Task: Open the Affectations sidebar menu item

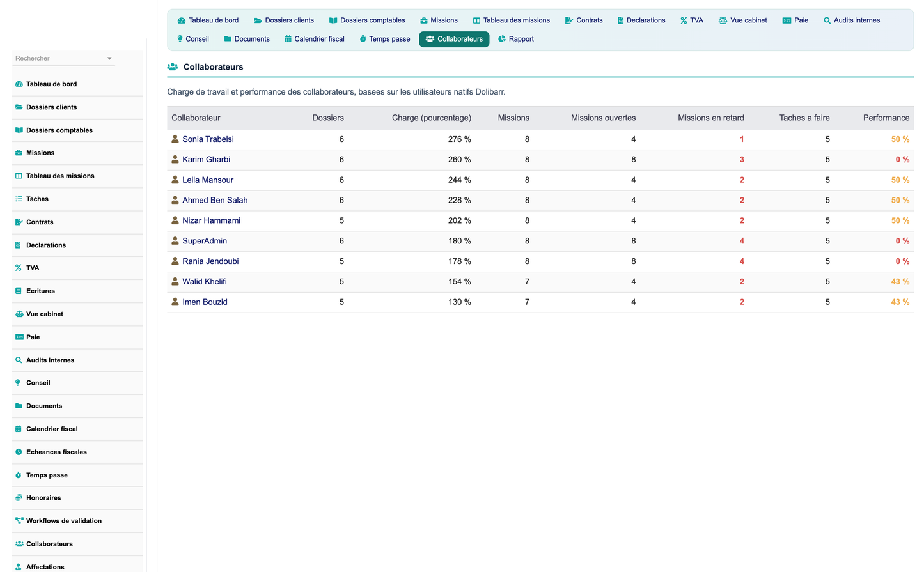Action: coord(45,567)
